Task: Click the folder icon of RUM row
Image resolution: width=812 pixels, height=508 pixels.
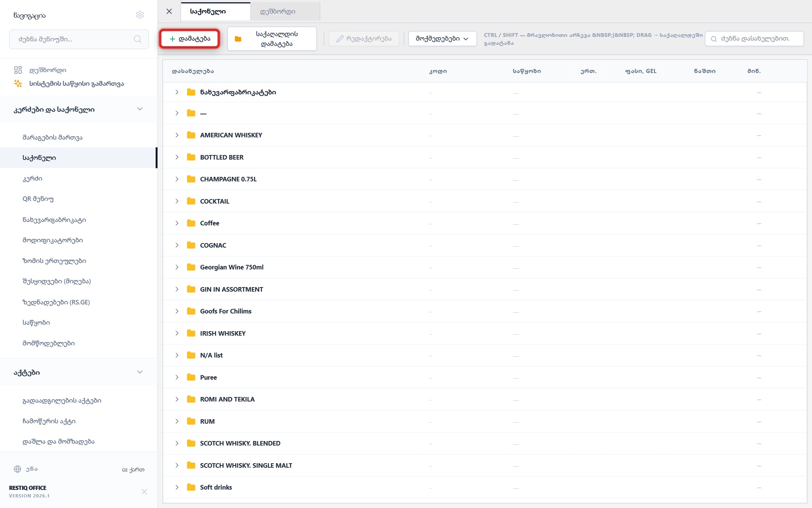Action: click(x=191, y=421)
